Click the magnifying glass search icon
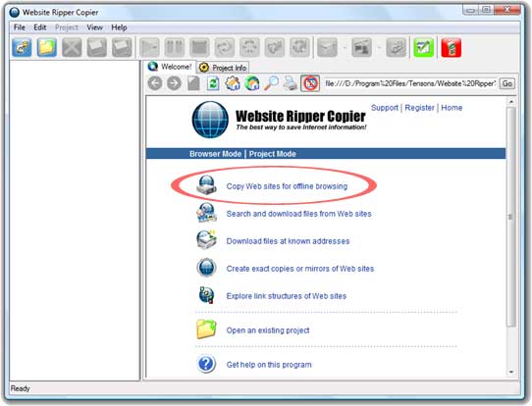The height and width of the screenshot is (406, 532). [272, 83]
